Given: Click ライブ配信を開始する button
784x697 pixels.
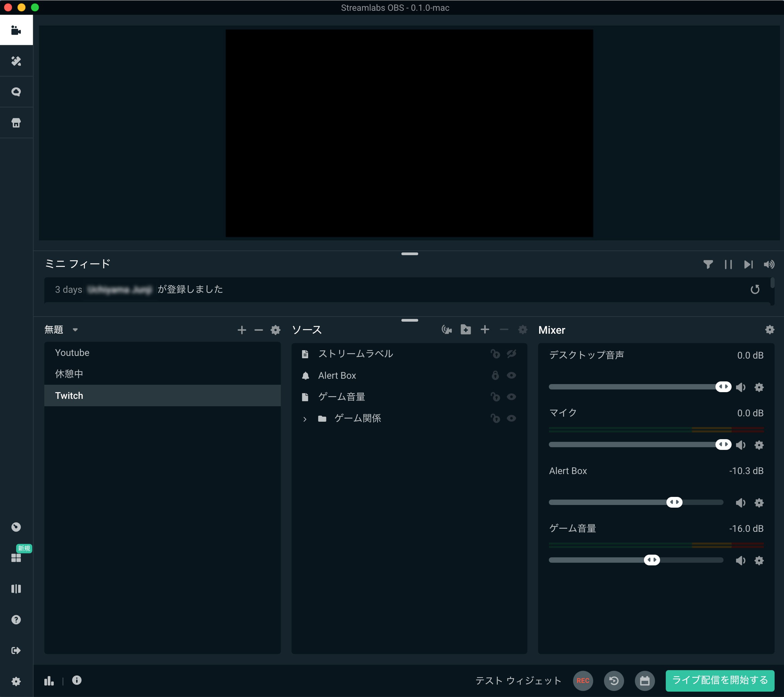Looking at the screenshot, I should [720, 681].
